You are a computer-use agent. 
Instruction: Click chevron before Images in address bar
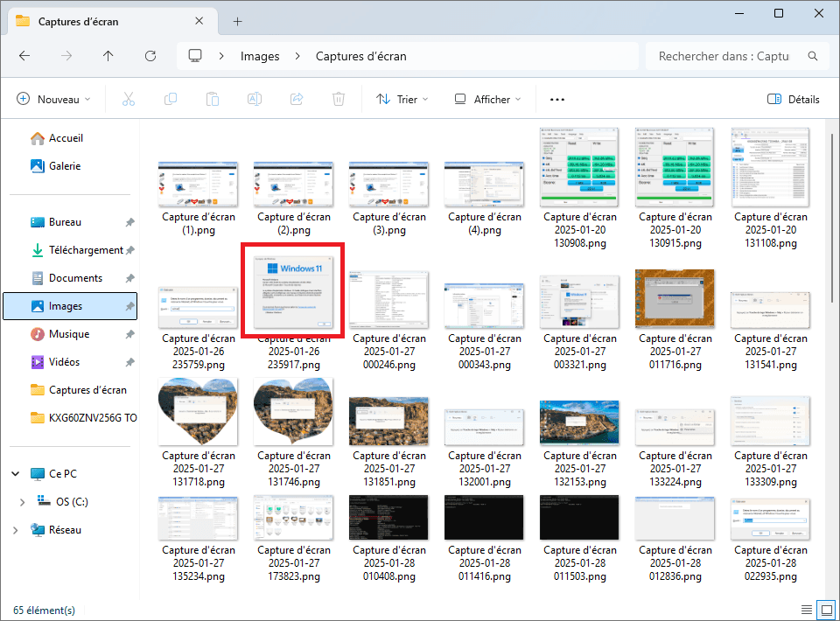click(x=220, y=56)
